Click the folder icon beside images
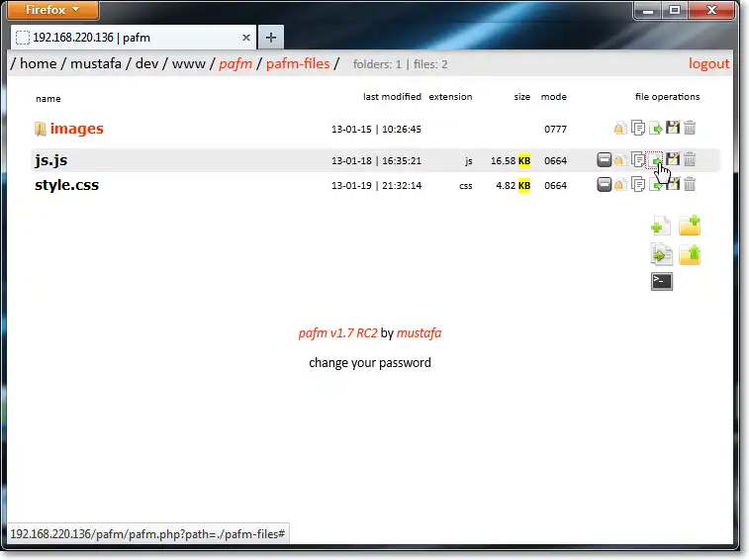 pyautogui.click(x=41, y=129)
